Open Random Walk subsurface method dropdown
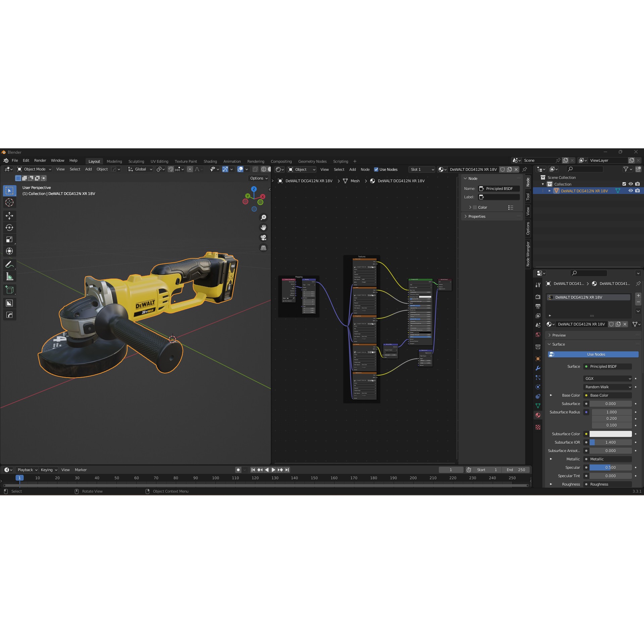Image resolution: width=644 pixels, height=644 pixels. pos(608,387)
